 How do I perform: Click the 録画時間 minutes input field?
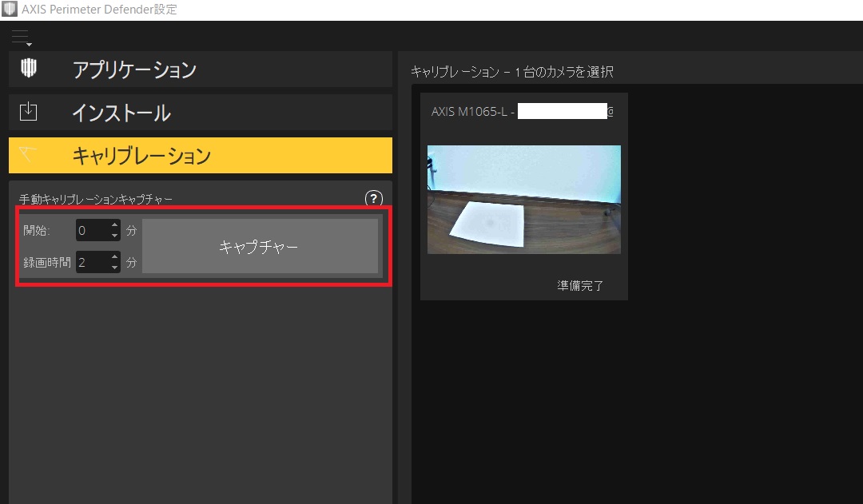point(92,261)
